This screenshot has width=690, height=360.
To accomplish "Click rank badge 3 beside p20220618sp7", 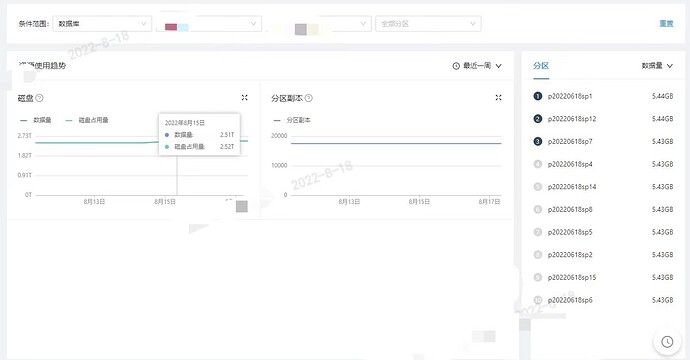I will point(537,141).
